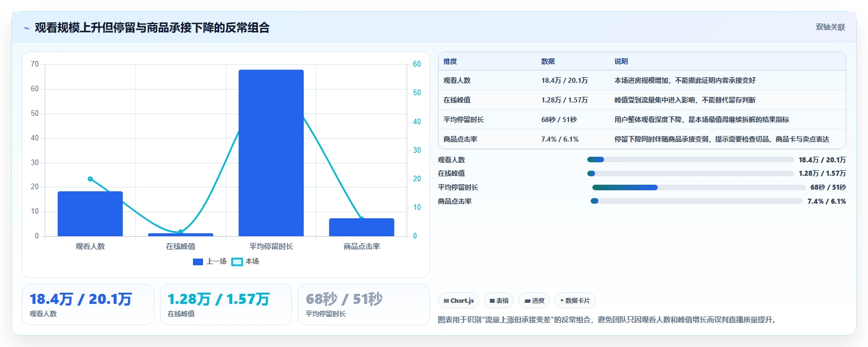Screen dimensions: 868x347
Task: Click the 7.4% / 6.1% value beside progress bar
Action: 827,201
